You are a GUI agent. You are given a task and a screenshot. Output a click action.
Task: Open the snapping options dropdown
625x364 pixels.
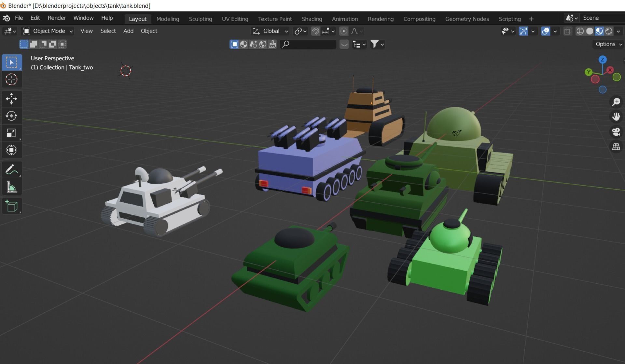point(328,31)
